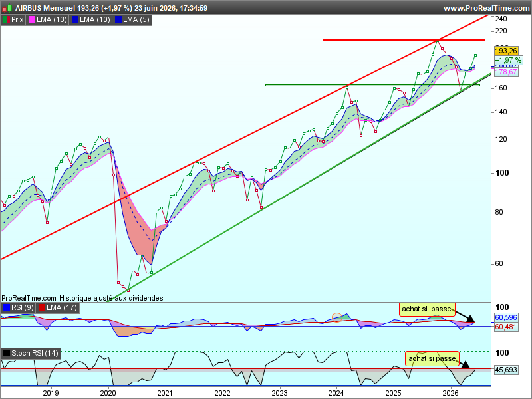Click the RSI (9) indicator label

pos(23,307)
